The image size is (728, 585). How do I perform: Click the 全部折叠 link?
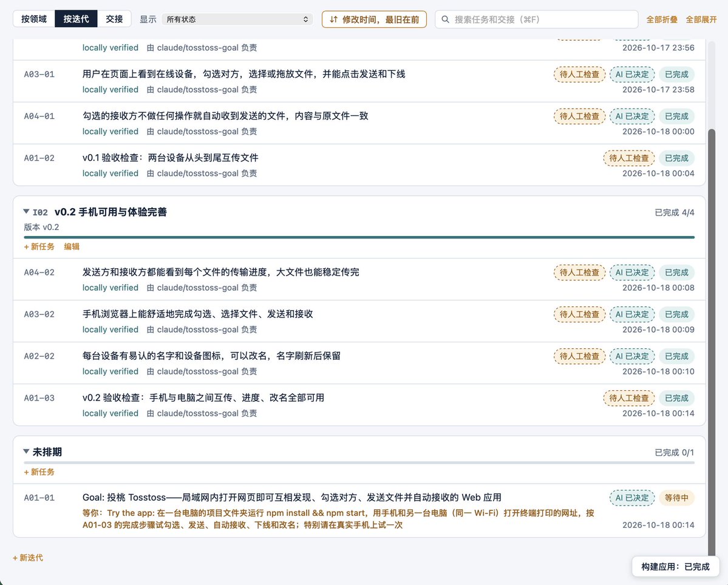pos(662,19)
